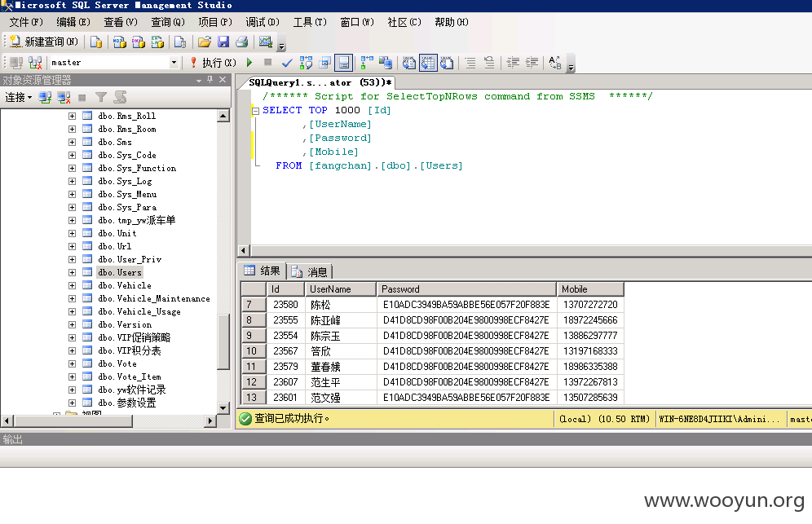Click the Save disk icon
This screenshot has height=524, width=812.
click(x=223, y=42)
